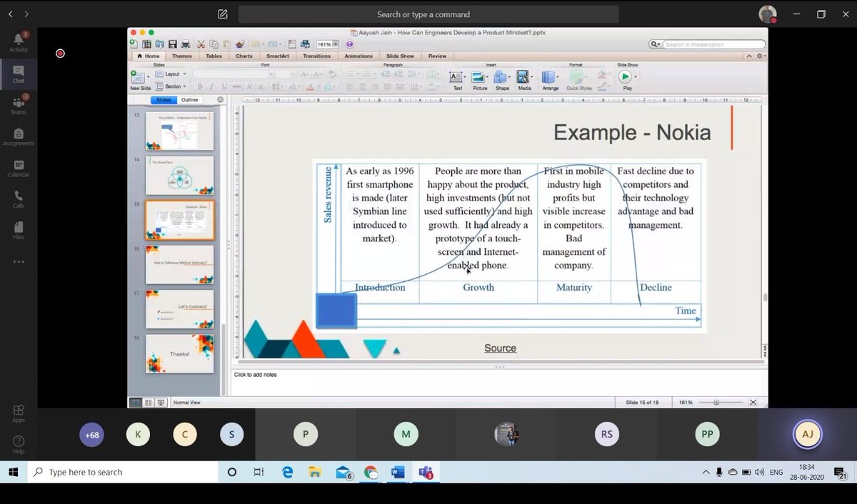Viewport: 857px width, 504px height.
Task: Open the Charts ribbon tab
Action: pyautogui.click(x=244, y=56)
